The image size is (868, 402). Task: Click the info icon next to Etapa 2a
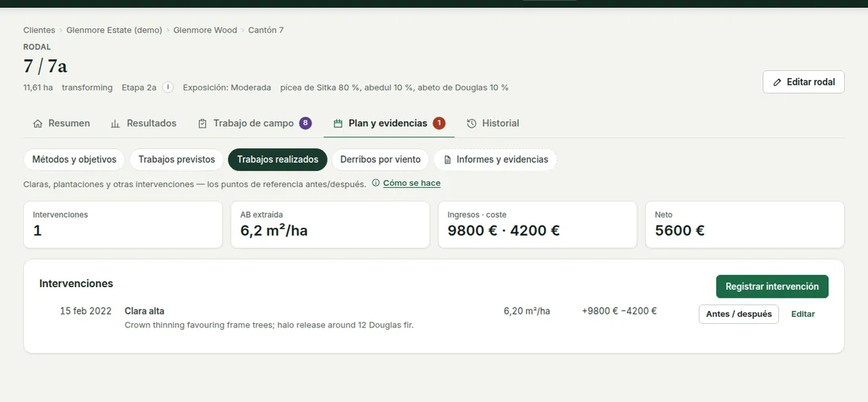pyautogui.click(x=168, y=87)
